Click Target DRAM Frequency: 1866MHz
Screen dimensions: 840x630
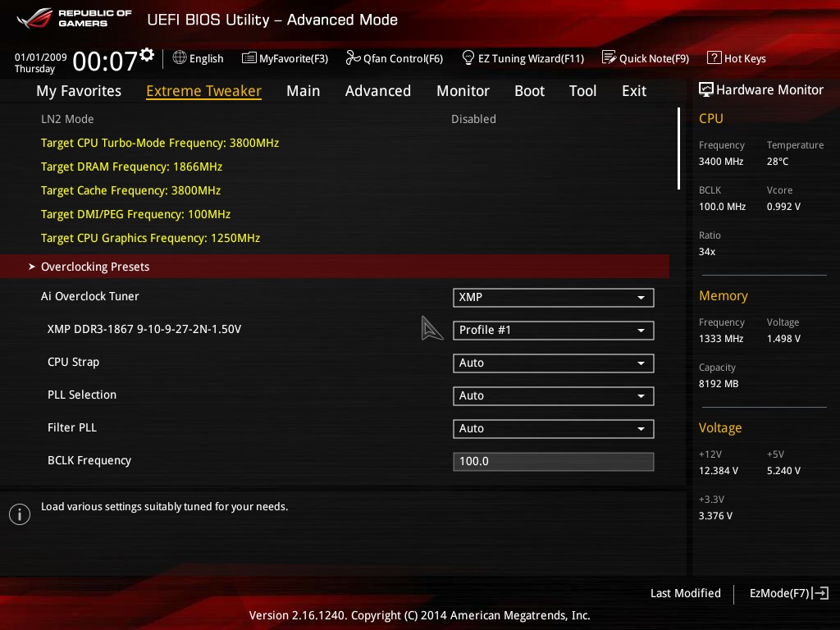pyautogui.click(x=132, y=167)
